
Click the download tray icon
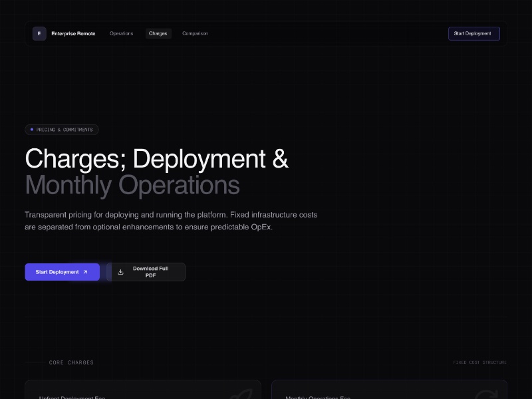coord(120,272)
